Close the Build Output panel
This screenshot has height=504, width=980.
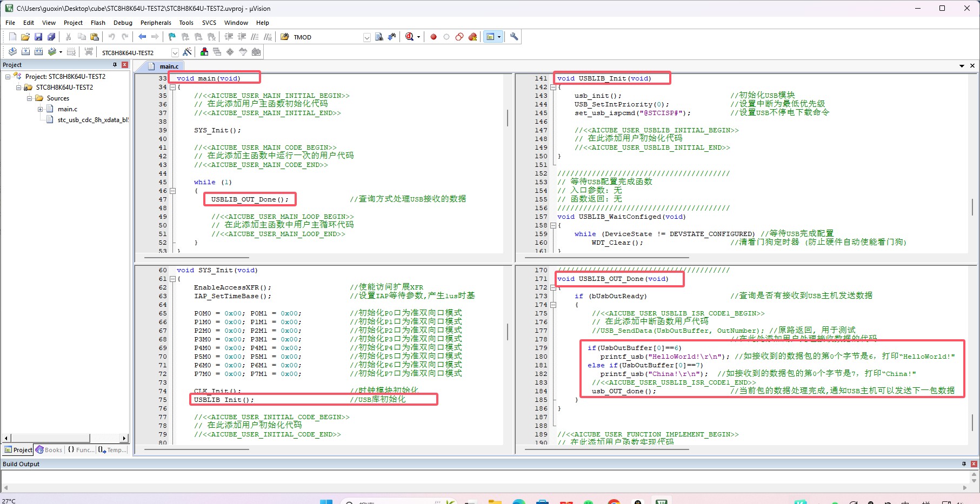[974, 464]
